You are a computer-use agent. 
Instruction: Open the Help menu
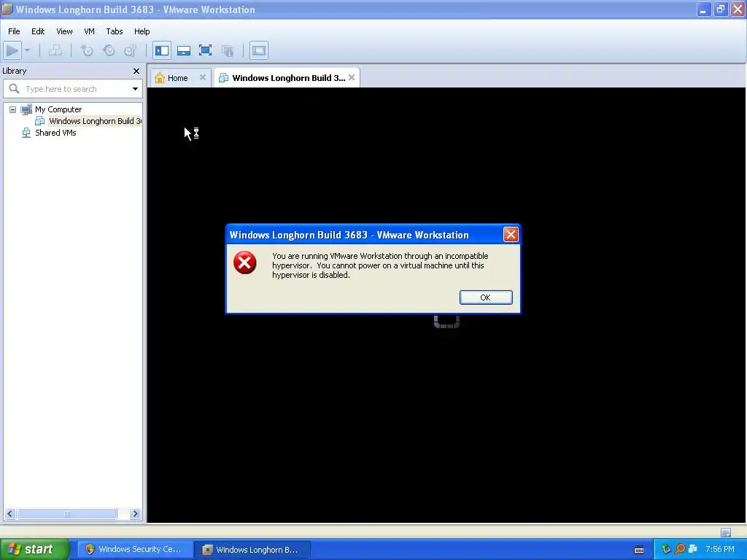pos(142,31)
